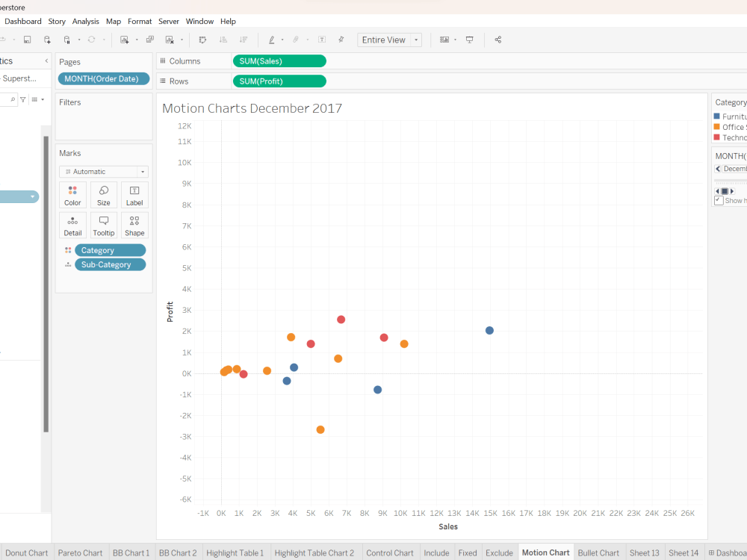The image size is (747, 560).
Task: Open the Analysis menu
Action: pyautogui.click(x=85, y=21)
